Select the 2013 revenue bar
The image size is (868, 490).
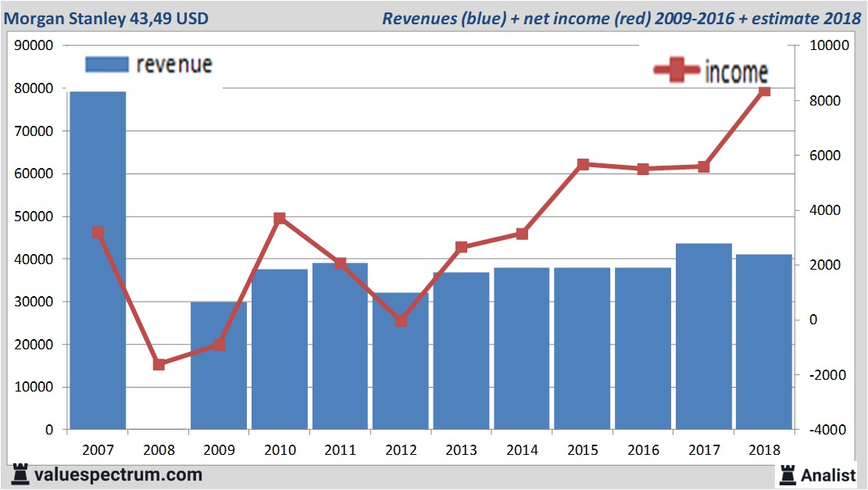pyautogui.click(x=461, y=350)
